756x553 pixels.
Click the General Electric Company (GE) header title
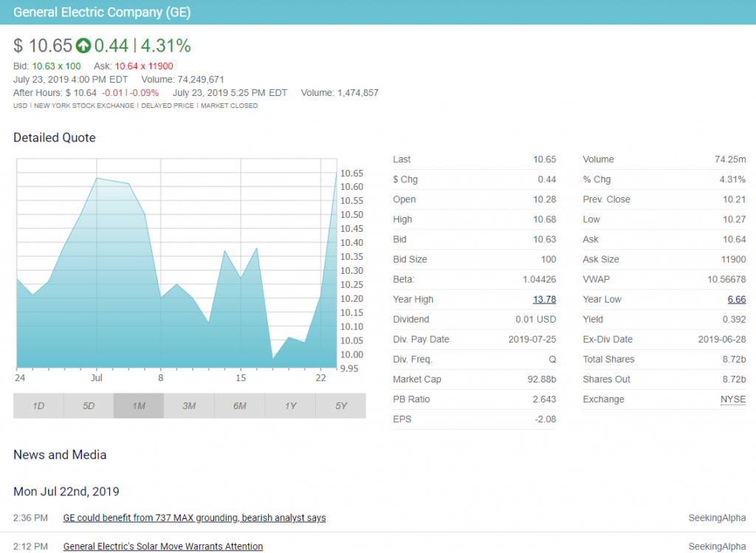point(102,12)
